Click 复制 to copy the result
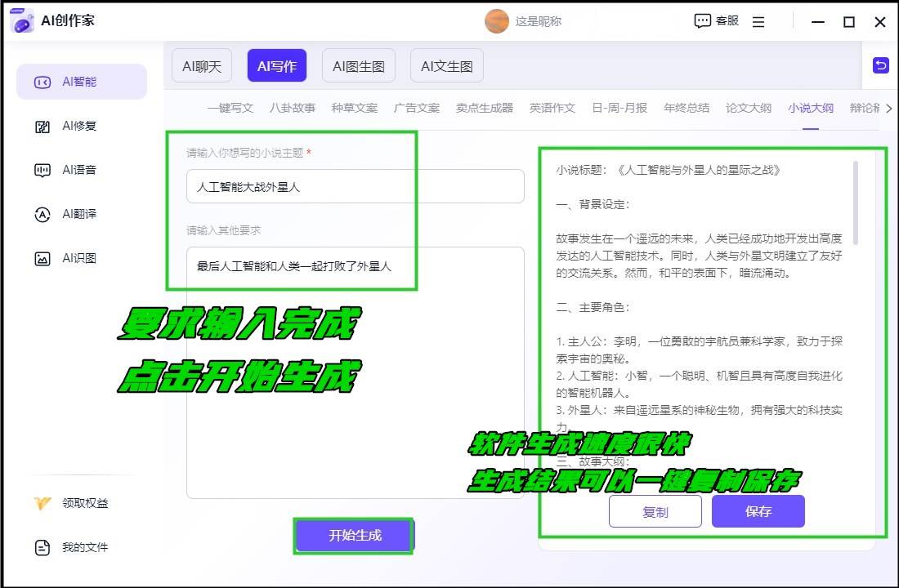899x588 pixels. (x=655, y=511)
